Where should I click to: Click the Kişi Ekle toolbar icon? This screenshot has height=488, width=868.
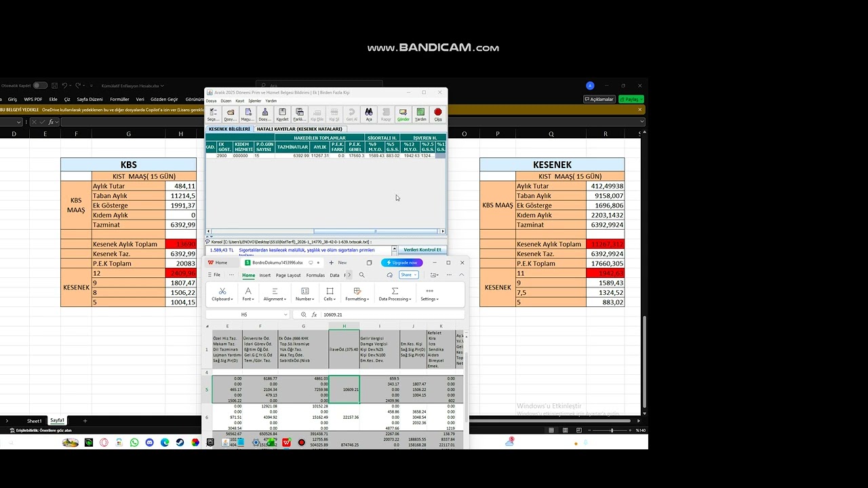click(317, 114)
